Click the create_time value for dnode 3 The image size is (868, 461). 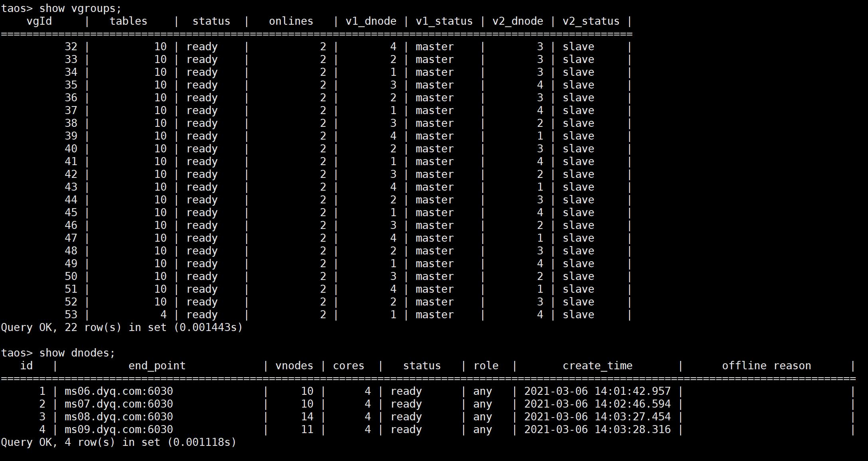[597, 417]
